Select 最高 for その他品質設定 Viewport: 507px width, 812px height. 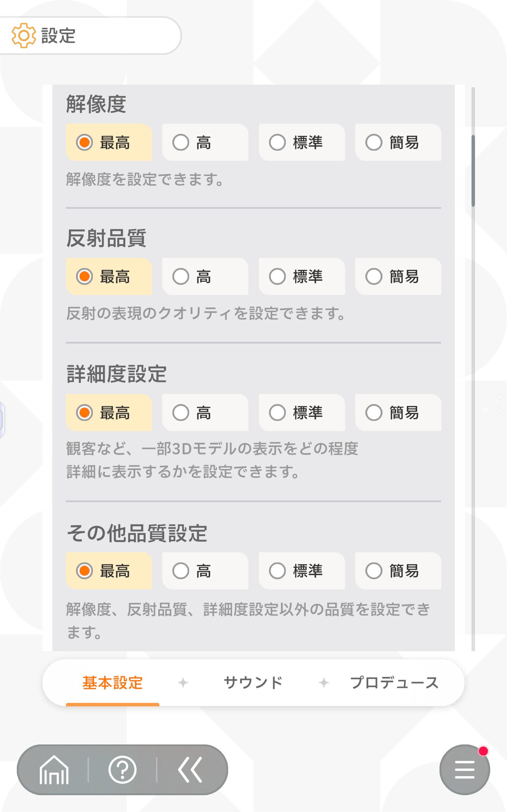(109, 571)
